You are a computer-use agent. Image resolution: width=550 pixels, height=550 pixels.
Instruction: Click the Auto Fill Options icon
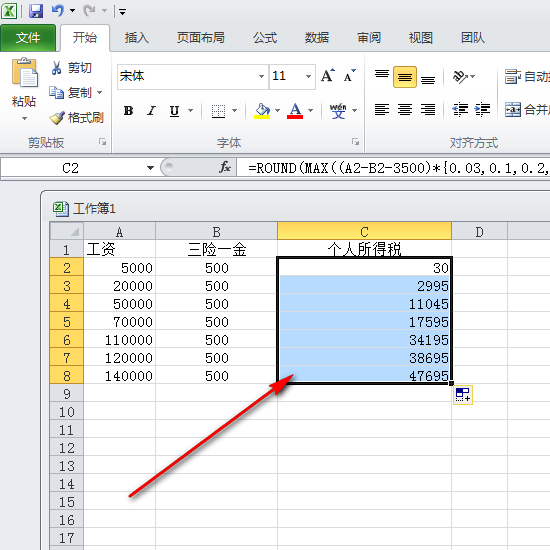click(x=463, y=395)
